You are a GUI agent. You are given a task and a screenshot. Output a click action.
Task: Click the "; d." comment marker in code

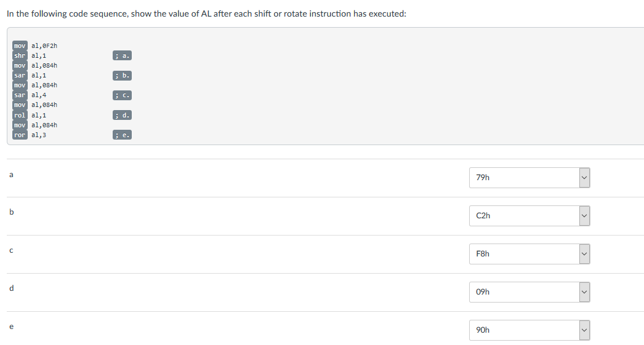tap(123, 115)
